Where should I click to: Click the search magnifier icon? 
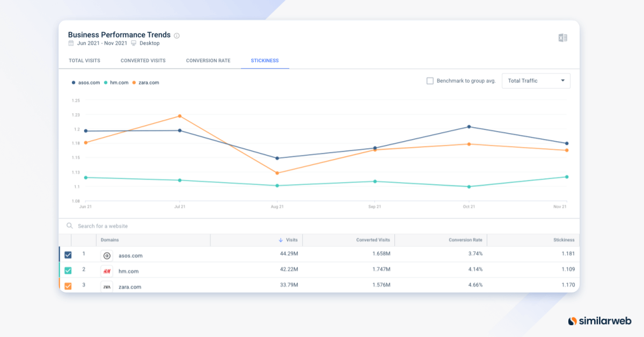[x=70, y=226]
